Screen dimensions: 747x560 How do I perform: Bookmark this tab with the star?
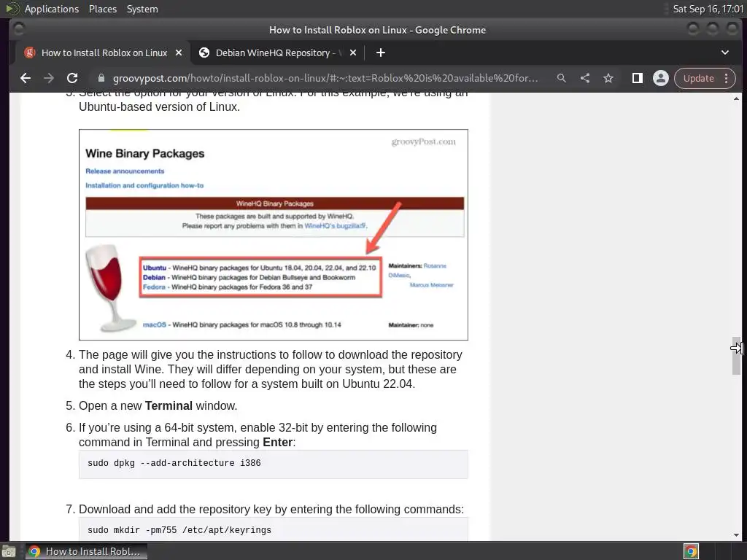[608, 78]
